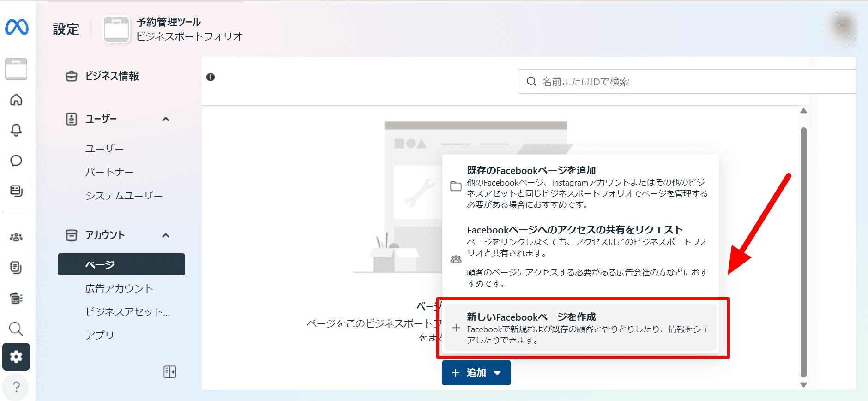Viewport: 868px width, 401px height.
Task: Open the 追加 dropdown button
Action: pos(476,373)
